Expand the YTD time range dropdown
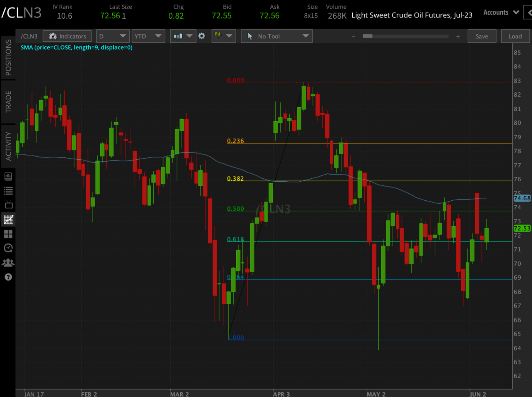The image size is (532, 397). [148, 36]
